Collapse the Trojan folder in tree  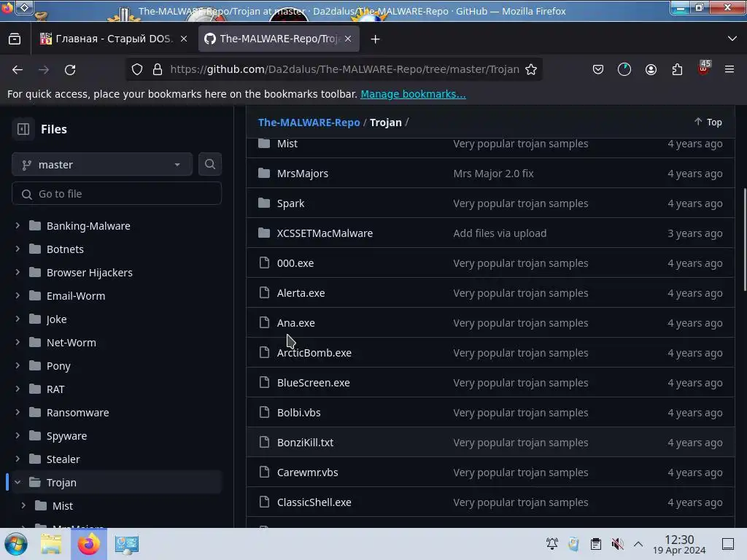click(x=18, y=482)
